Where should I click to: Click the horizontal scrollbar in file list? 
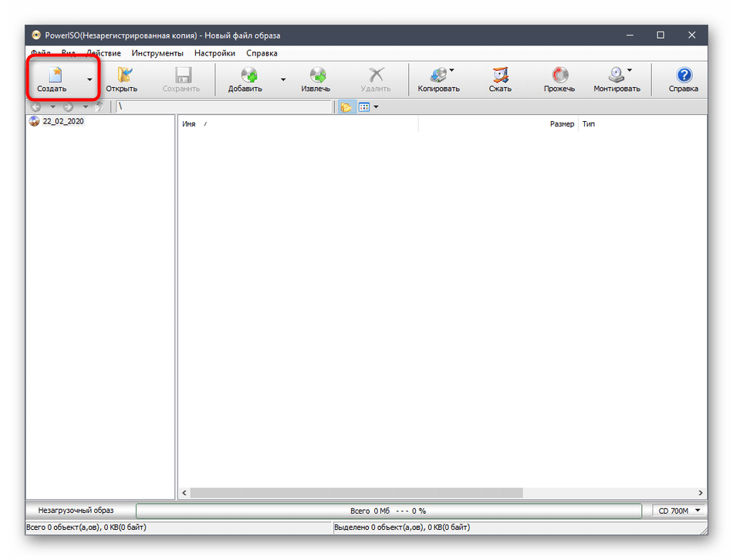[x=356, y=493]
